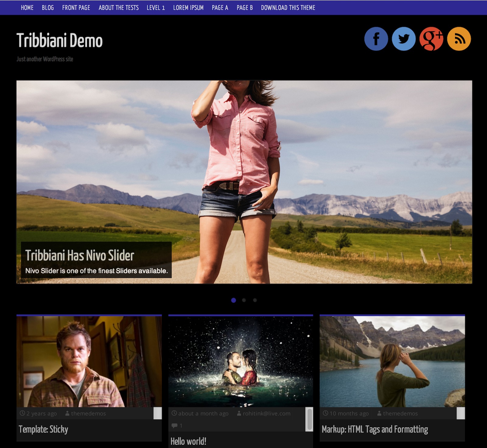Open the Facebook social icon
This screenshot has width=487, height=448.
point(376,39)
